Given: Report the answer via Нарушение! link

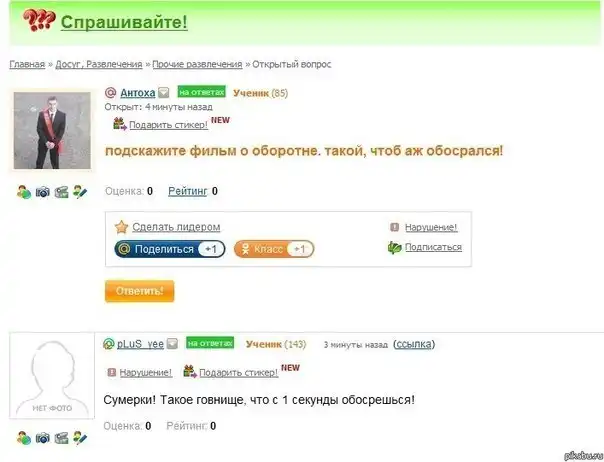Looking at the screenshot, I should 146,372.
